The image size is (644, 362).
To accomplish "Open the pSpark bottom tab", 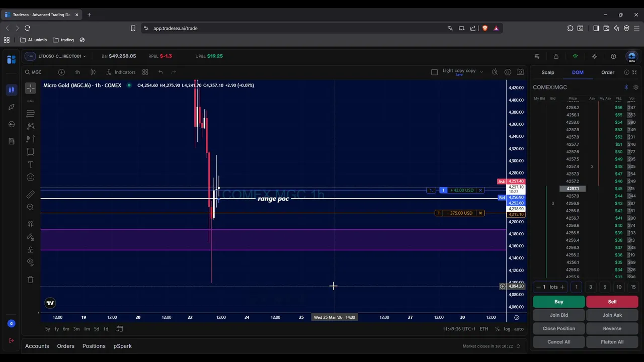I will (123, 346).
